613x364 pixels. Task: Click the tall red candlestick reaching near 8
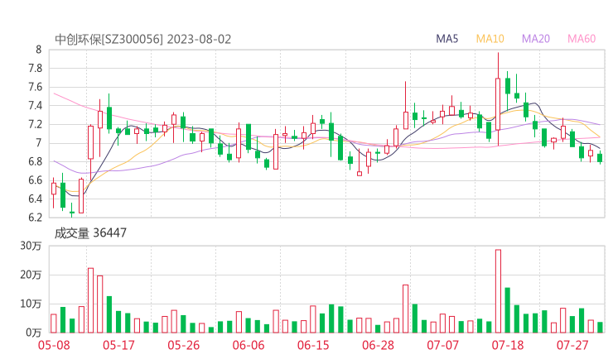[498, 99]
